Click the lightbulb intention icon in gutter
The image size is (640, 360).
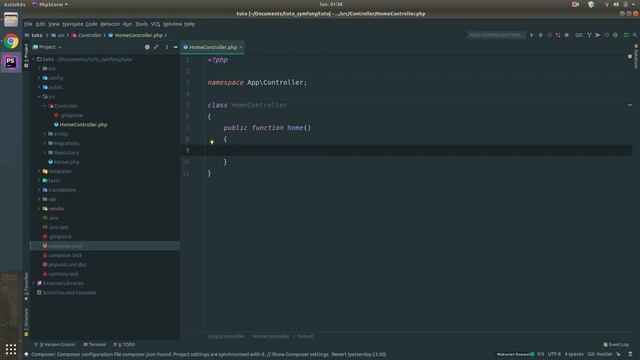point(212,142)
